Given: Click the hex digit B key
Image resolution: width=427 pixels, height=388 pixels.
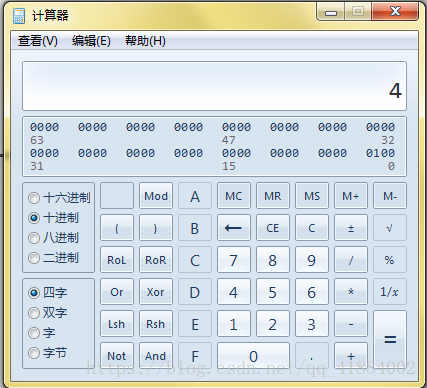Looking at the screenshot, I should 195,228.
